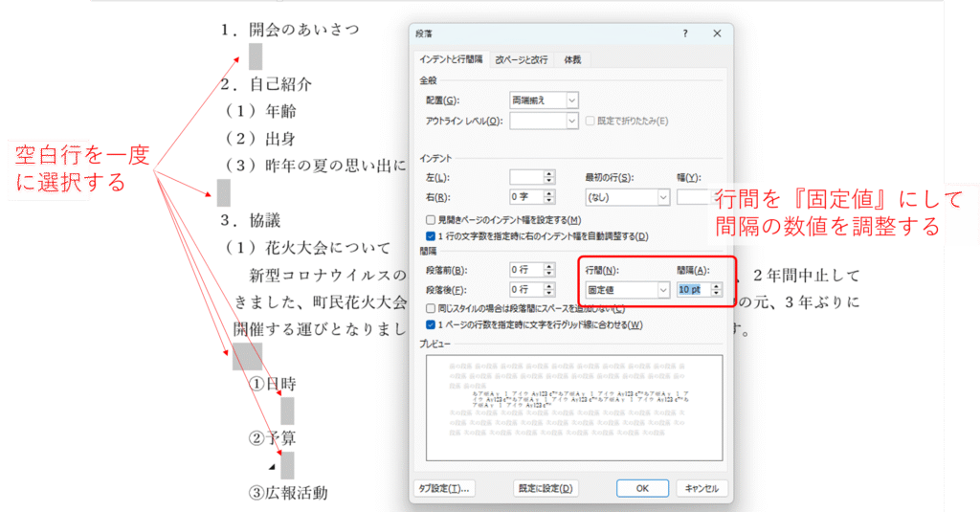The image size is (980, 512).
Task: Click the 間隔 10 pt spinner arrows
Action: (x=715, y=289)
